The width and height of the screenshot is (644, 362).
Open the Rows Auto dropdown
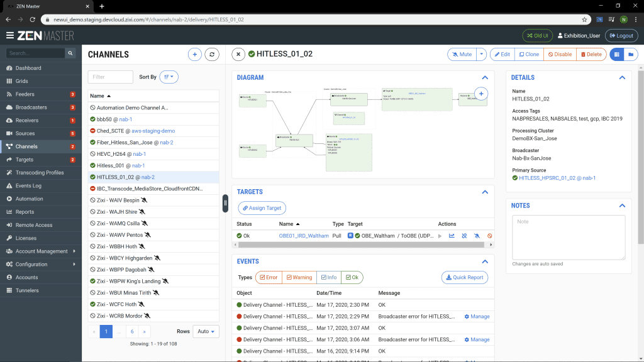206,332
